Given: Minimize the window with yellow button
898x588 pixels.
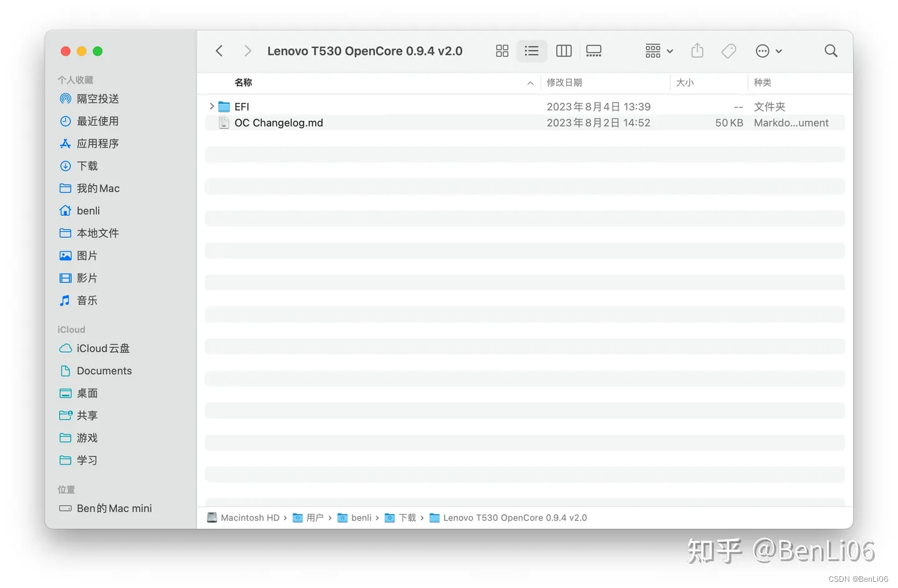Looking at the screenshot, I should coord(82,51).
